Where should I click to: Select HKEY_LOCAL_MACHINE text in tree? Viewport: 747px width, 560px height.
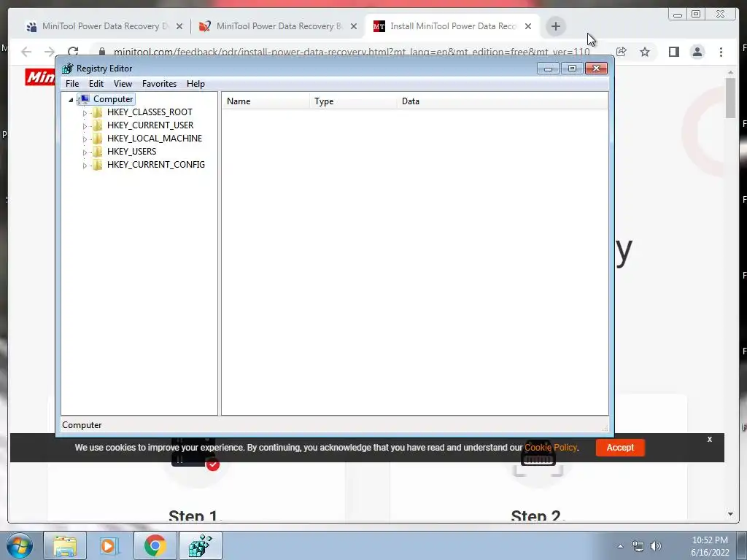[155, 139]
